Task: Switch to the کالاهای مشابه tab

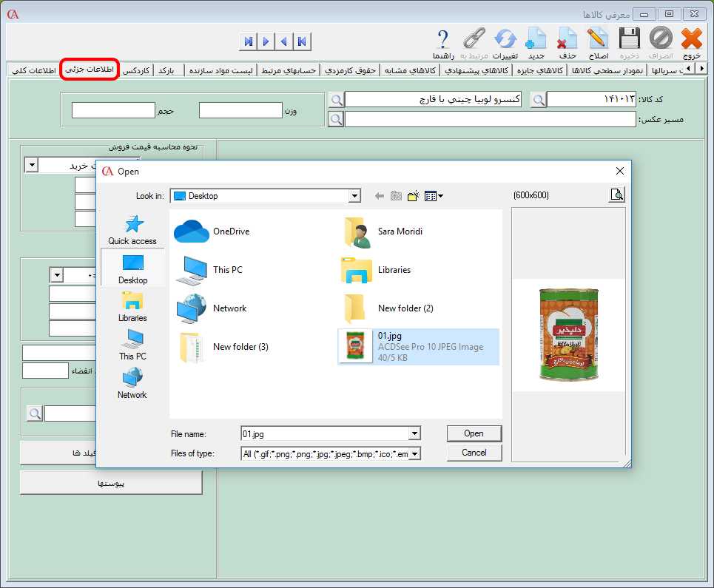Action: point(410,70)
